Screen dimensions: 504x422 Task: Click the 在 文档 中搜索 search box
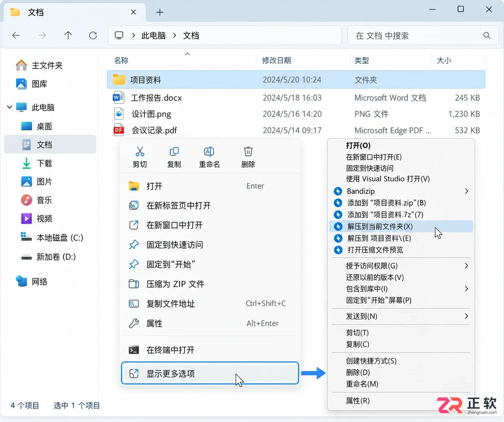tap(423, 35)
